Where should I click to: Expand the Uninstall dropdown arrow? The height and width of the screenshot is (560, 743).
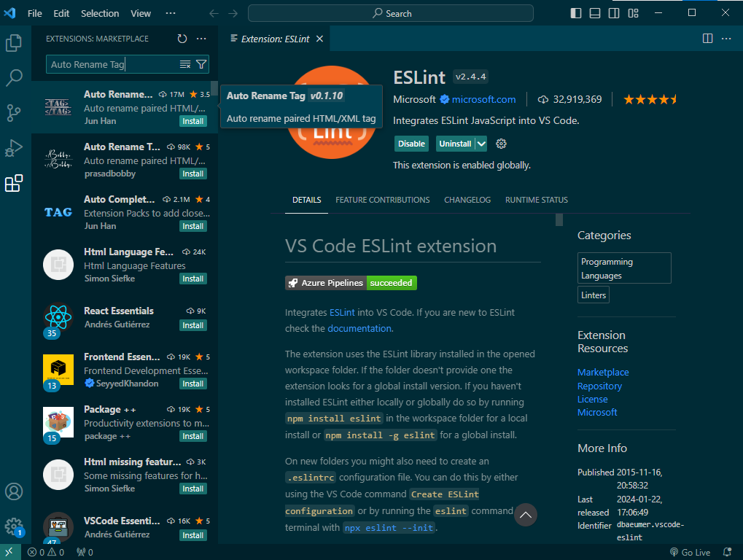pyautogui.click(x=481, y=144)
